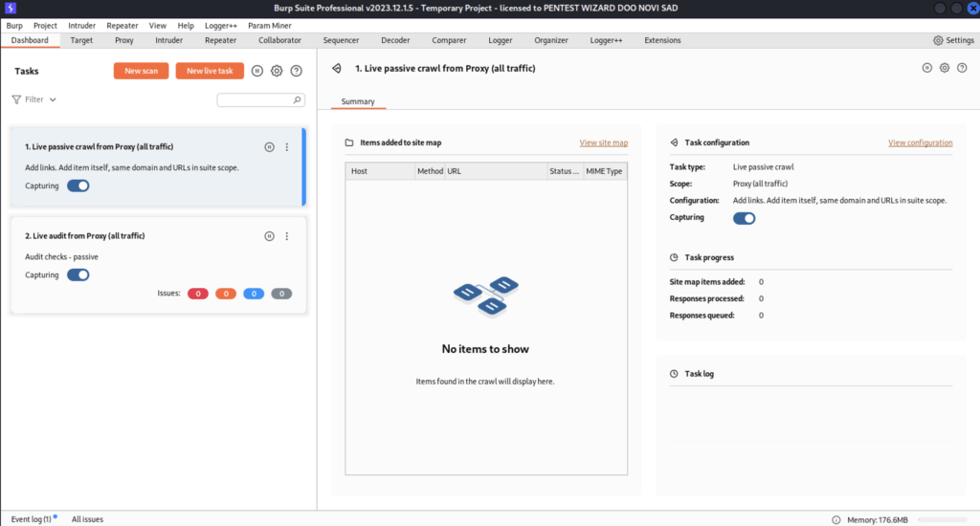Open the Intruder menu in menu bar
The height and width of the screenshot is (526, 980).
82,26
